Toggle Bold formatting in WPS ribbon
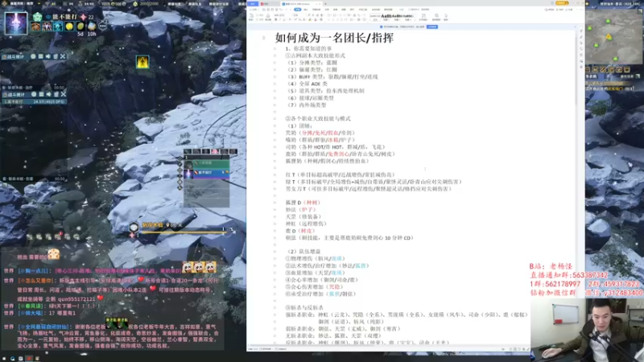 click(x=275, y=19)
